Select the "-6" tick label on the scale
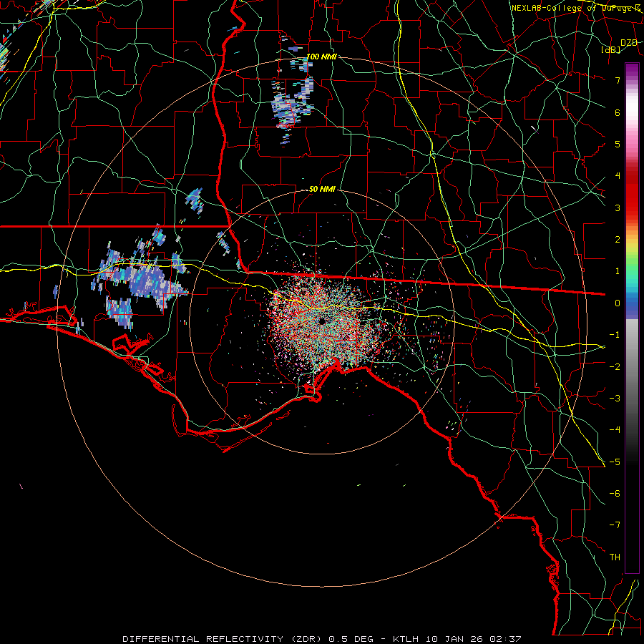Screen dimensions: 644x644 click(615, 494)
